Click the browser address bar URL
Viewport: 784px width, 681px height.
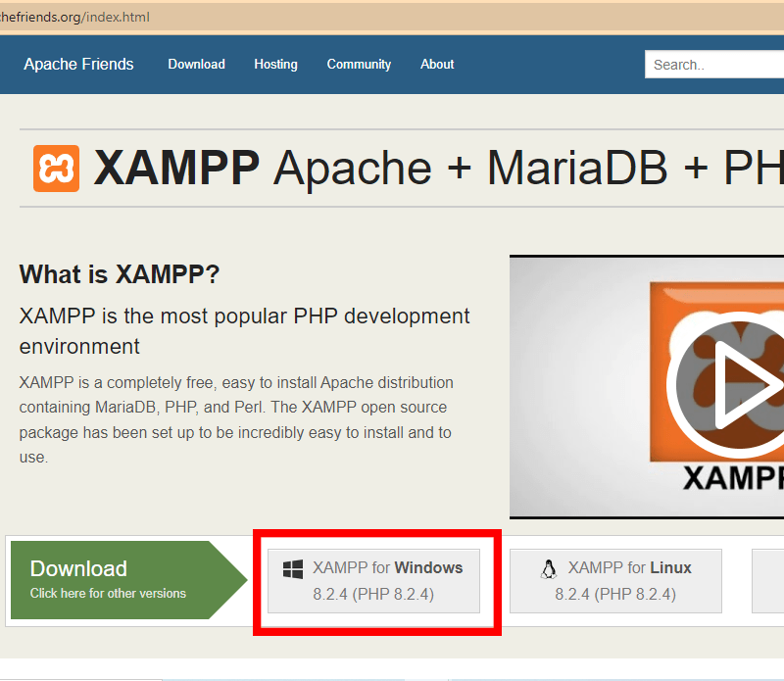pyautogui.click(x=74, y=17)
